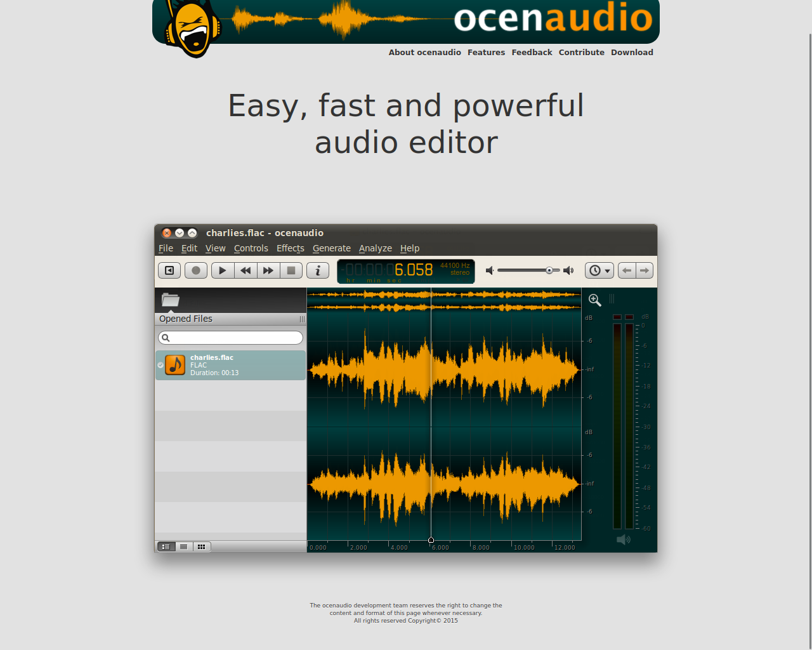
Task: Open the Edit menu
Action: coord(189,248)
